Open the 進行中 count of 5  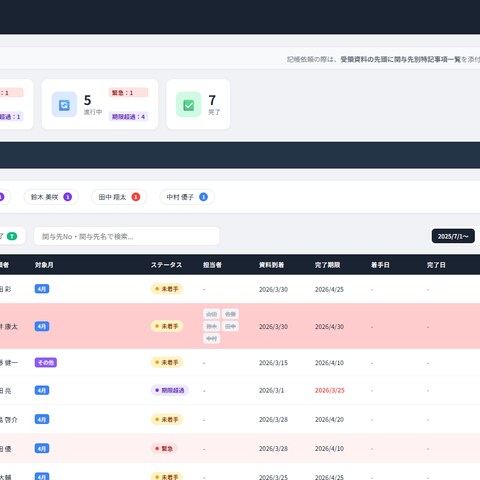87,100
